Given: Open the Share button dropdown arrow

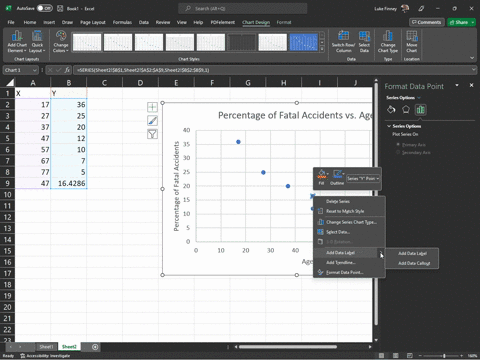Looking at the screenshot, I should (473, 22).
